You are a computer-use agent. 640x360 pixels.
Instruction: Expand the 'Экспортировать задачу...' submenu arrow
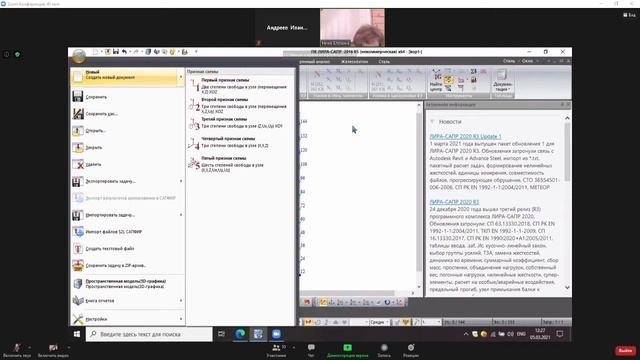click(181, 181)
